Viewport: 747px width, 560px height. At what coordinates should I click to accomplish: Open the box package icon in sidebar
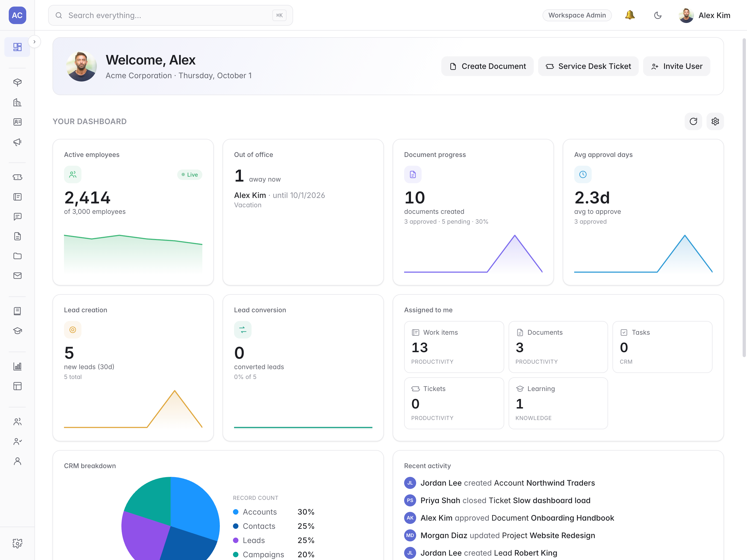(x=17, y=82)
